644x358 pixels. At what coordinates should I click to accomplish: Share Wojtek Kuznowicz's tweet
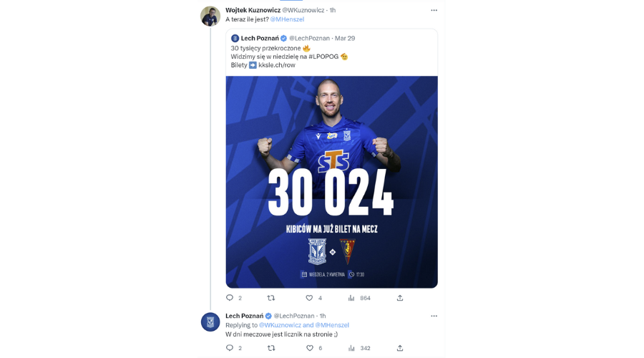pyautogui.click(x=400, y=298)
